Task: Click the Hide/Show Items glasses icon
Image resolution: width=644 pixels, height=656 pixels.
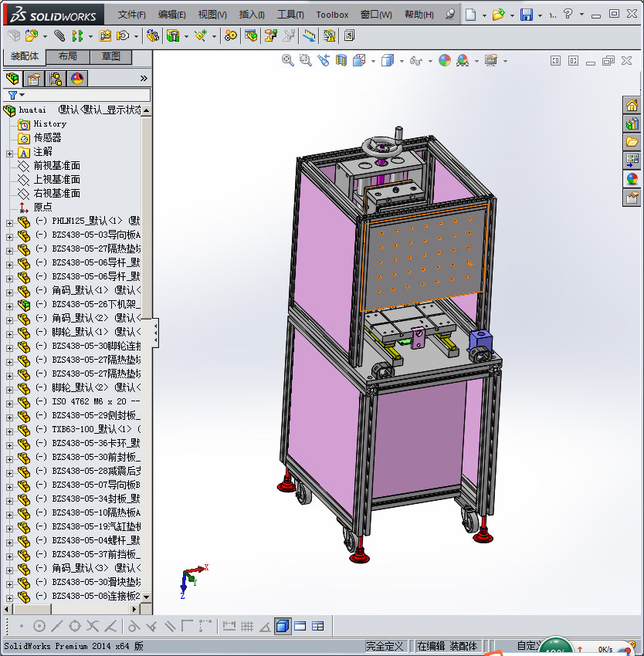Action: coord(415,61)
